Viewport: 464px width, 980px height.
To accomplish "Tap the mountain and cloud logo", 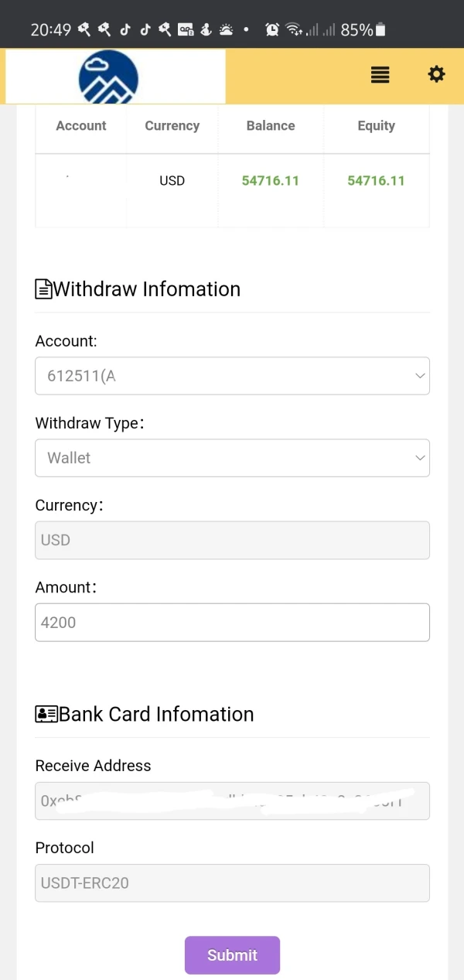I will click(x=108, y=77).
